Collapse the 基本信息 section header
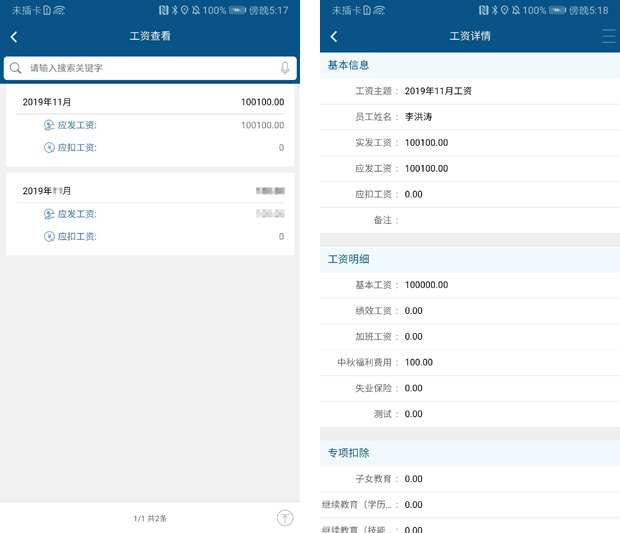The image size is (620, 533). [470, 65]
